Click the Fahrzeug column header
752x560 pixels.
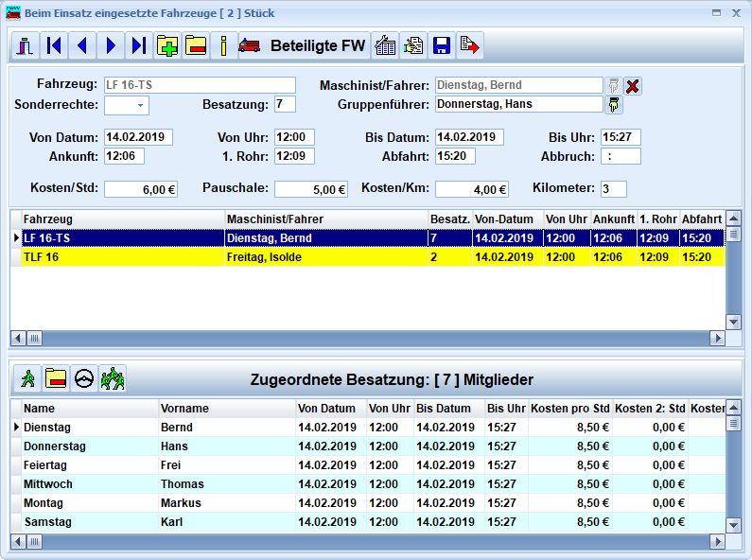[x=123, y=219]
